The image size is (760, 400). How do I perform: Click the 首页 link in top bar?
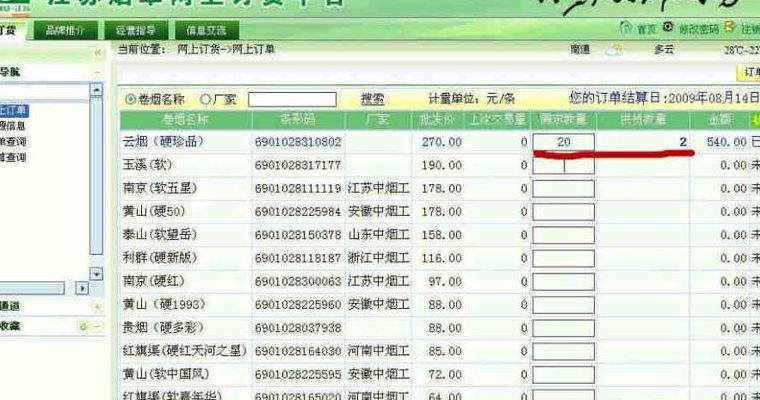point(646,30)
